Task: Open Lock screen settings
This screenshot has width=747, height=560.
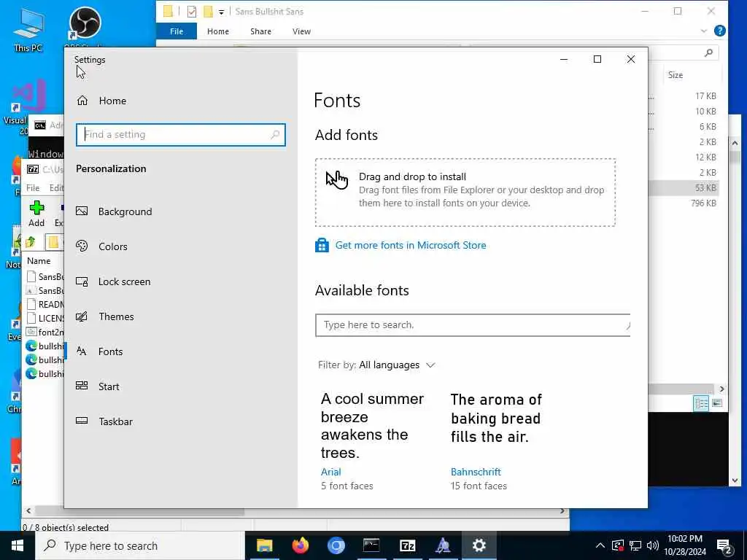Action: coord(113,281)
